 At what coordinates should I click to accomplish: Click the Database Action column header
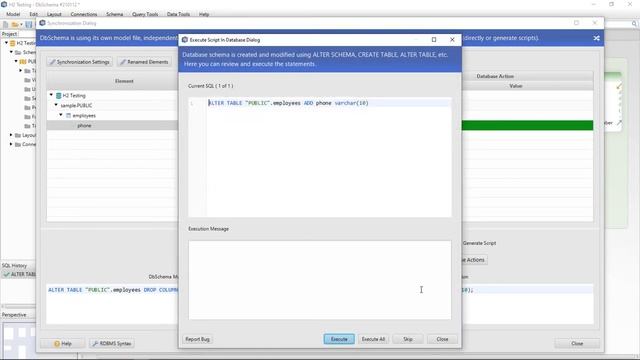(x=495, y=76)
